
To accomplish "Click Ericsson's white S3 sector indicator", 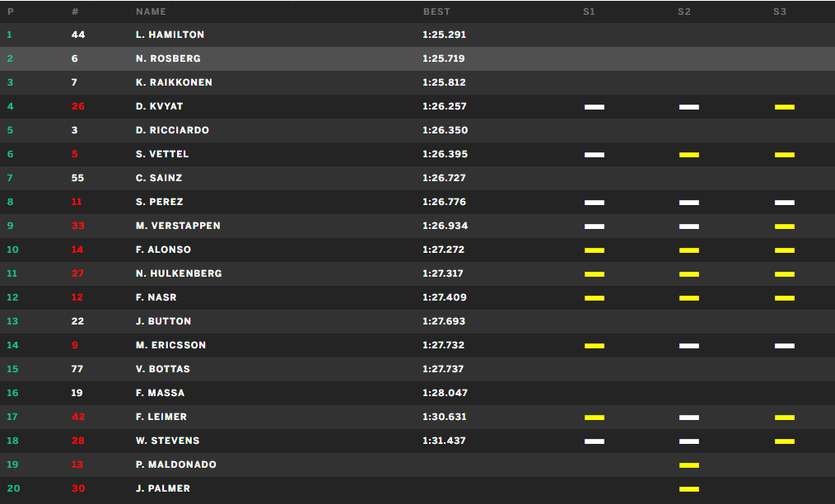I will click(x=785, y=346).
